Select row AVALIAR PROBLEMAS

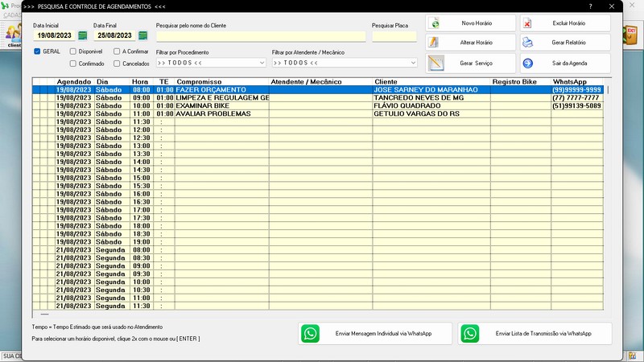(x=318, y=113)
